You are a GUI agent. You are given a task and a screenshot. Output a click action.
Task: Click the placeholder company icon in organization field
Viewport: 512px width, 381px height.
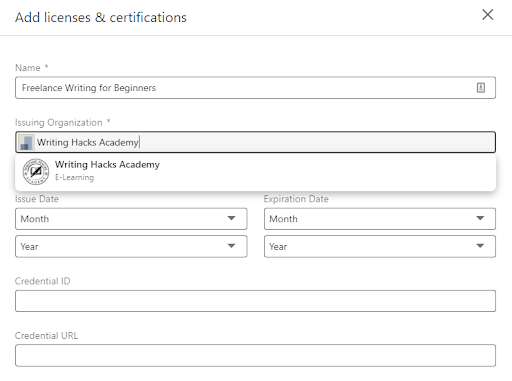click(26, 142)
